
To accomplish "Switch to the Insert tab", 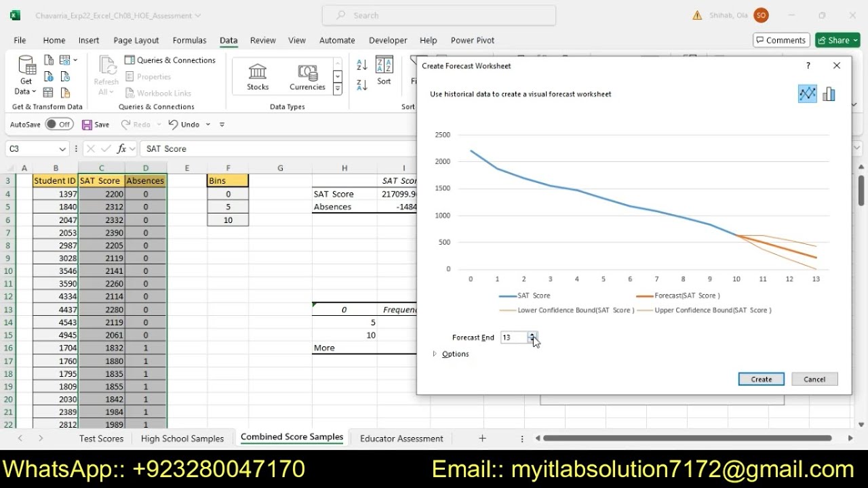I will click(89, 41).
